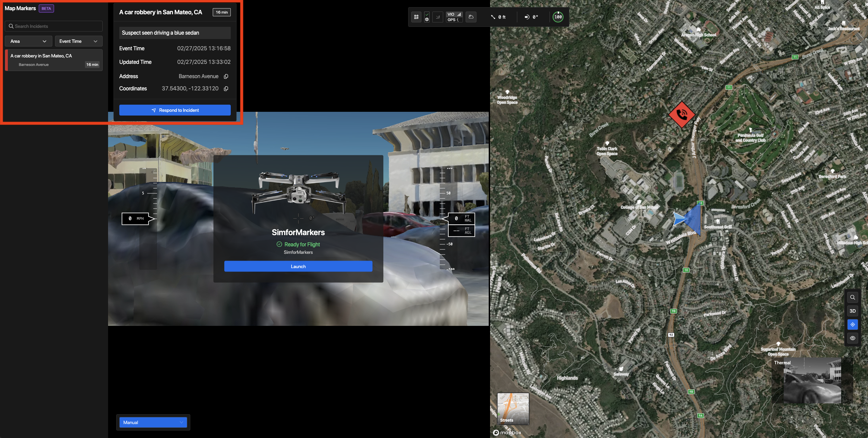Click the distance arrow 0 ft indicator

click(498, 17)
